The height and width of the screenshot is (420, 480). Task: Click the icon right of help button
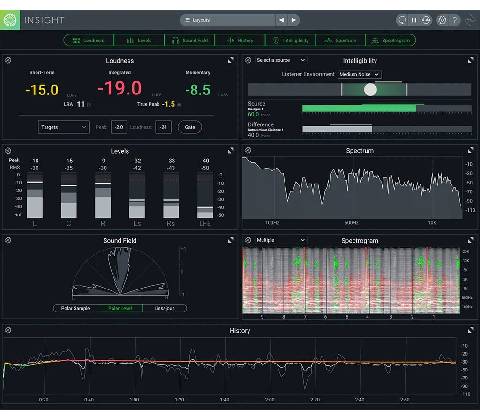[x=471, y=20]
